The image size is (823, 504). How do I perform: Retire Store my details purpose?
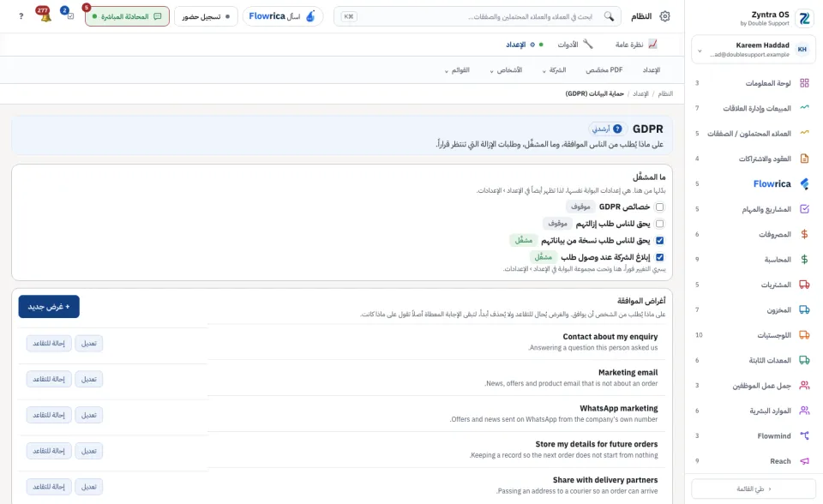coord(49,451)
